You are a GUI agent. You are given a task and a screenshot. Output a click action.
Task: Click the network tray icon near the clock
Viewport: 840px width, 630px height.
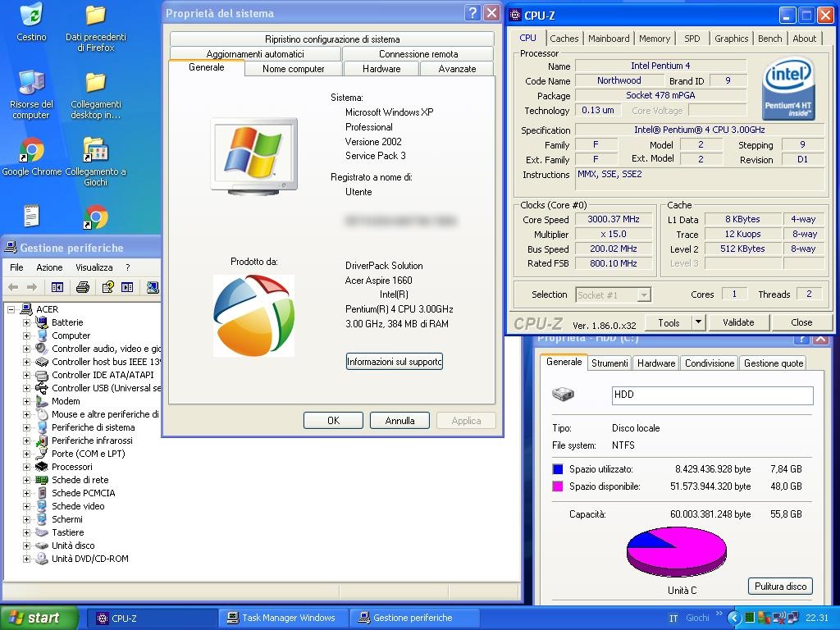(793, 618)
